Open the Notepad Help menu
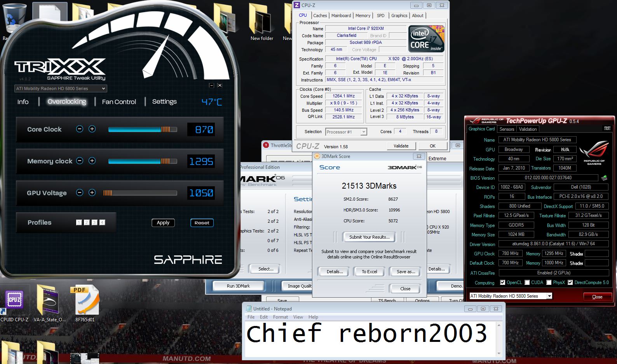The image size is (617, 364). click(x=313, y=317)
